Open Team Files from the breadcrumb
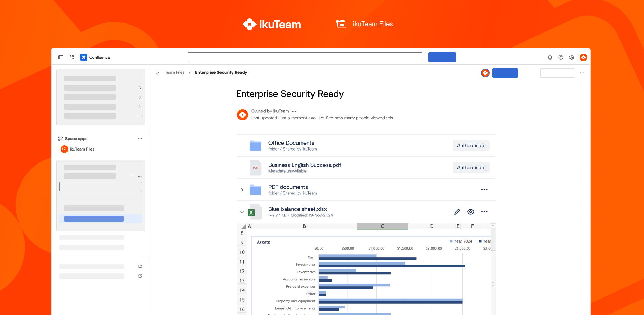 (x=175, y=72)
